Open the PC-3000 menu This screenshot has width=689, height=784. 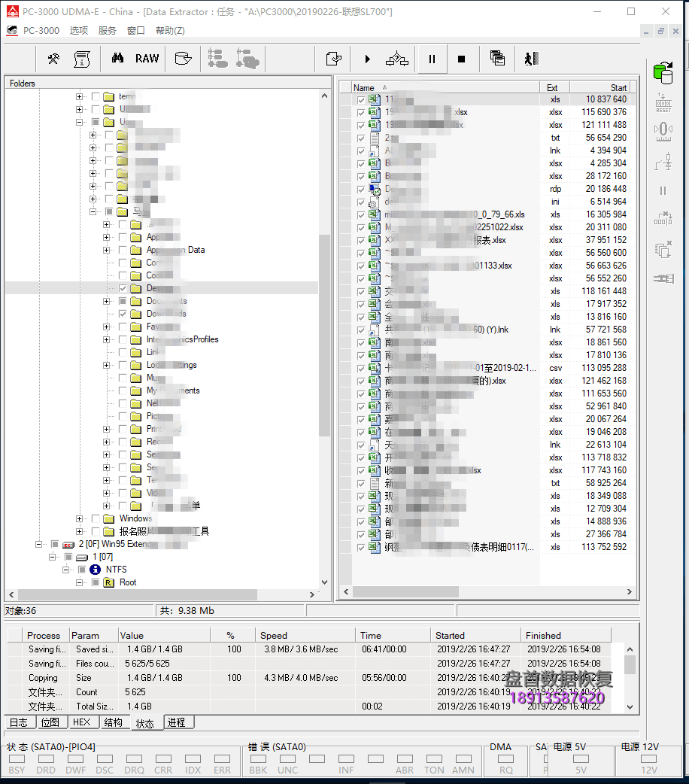(x=41, y=31)
